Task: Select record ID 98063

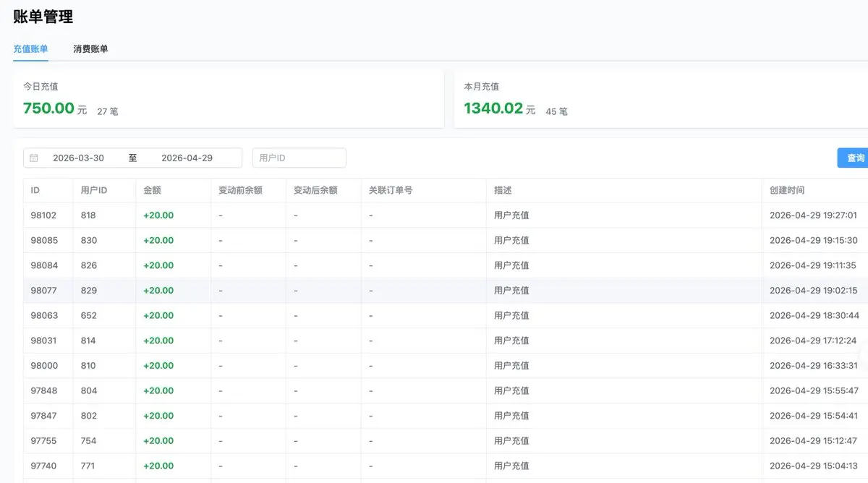Action: [44, 315]
